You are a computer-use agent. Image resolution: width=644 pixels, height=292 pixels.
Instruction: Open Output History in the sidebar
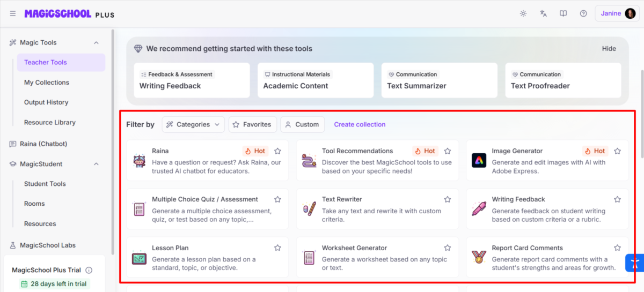tap(46, 102)
